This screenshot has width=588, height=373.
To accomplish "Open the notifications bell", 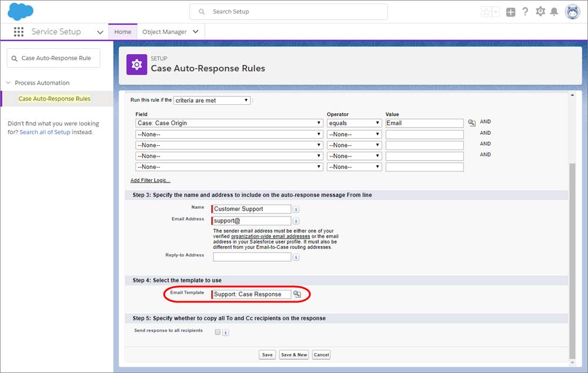I will (x=554, y=12).
